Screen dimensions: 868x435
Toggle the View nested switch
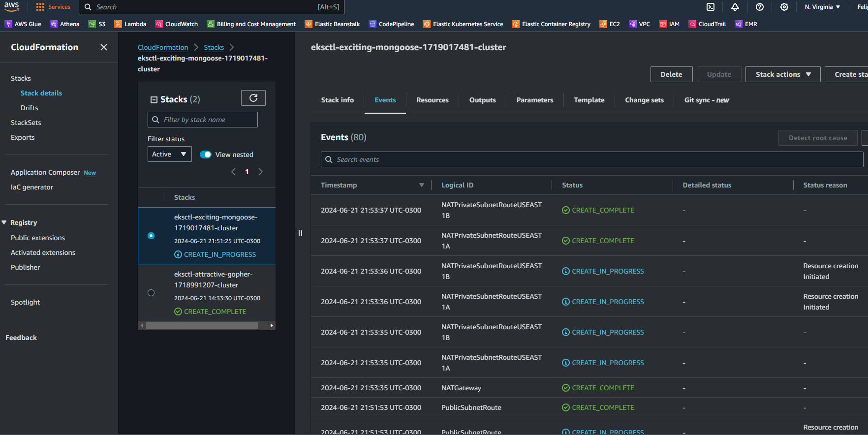point(206,155)
